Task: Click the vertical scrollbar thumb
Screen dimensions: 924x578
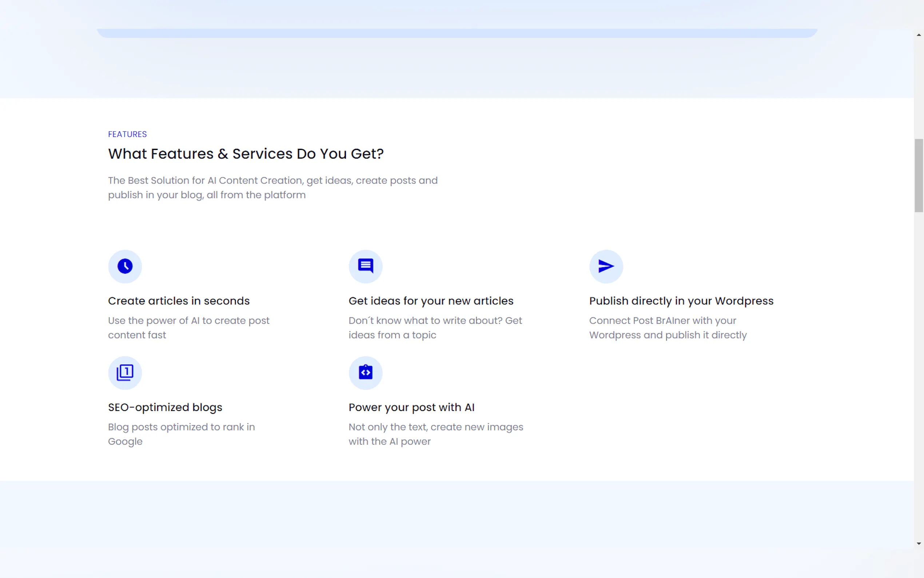Action: pyautogui.click(x=919, y=175)
